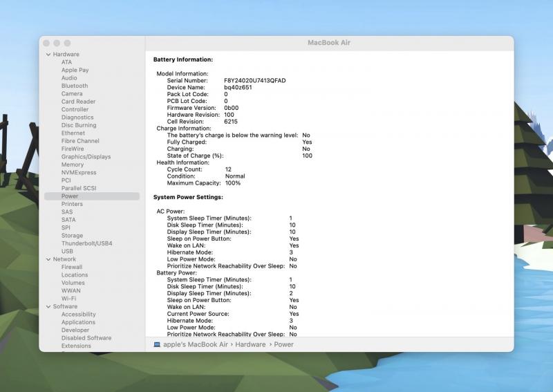Click the MacBook Air window title
The height and width of the screenshot is (392, 553).
click(x=329, y=43)
